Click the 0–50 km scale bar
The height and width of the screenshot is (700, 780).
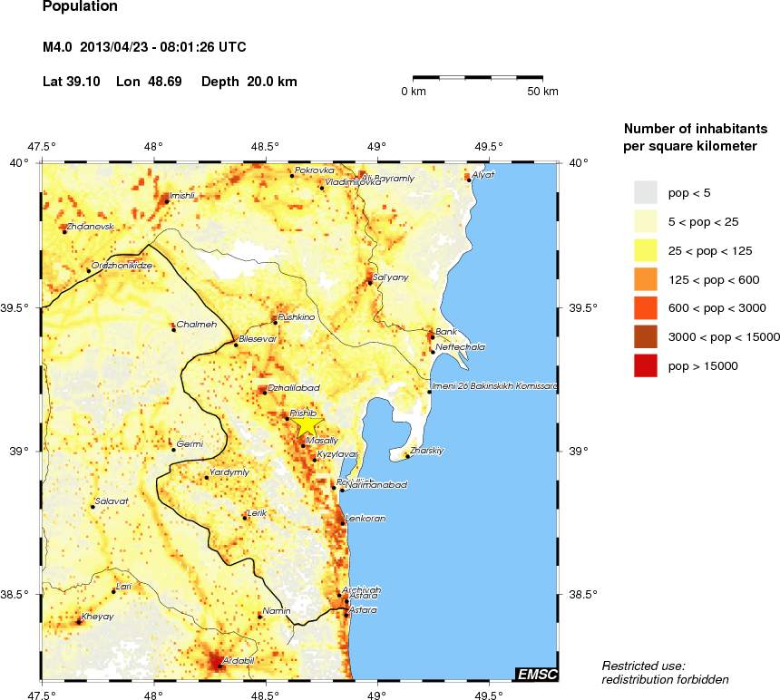[x=478, y=79]
